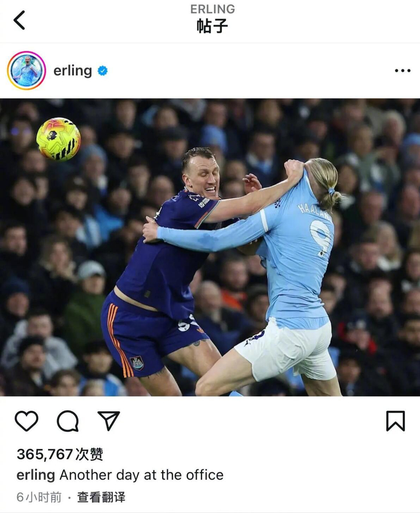Viewport: 420px width, 513px height.
Task: Click the club crest on the purple shorts
Action: 137,363
